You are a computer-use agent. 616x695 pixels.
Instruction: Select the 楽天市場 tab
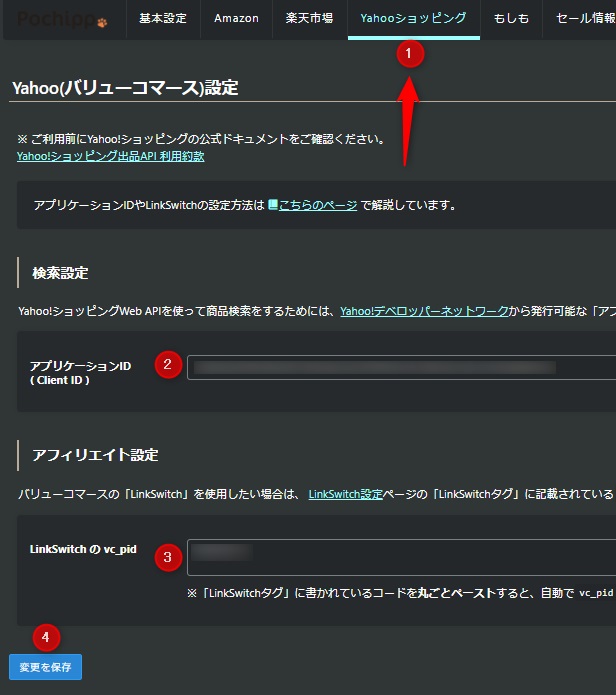pos(308,18)
